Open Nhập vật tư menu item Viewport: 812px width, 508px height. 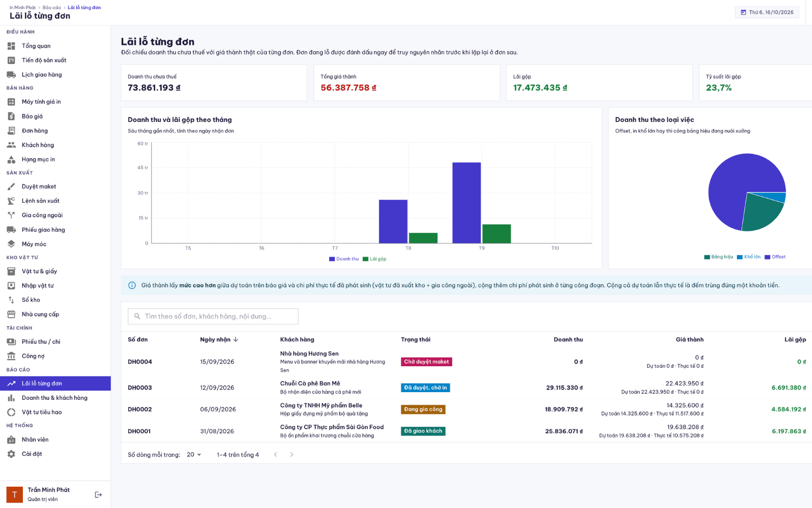click(x=55, y=285)
